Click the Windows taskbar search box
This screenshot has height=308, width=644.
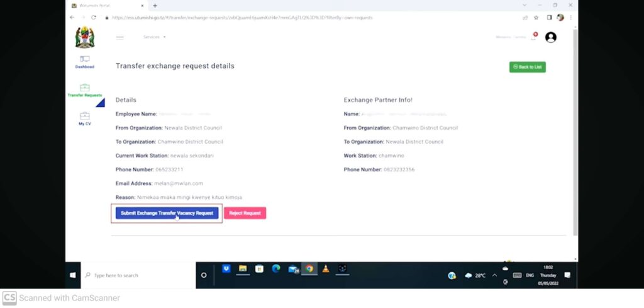pyautogui.click(x=138, y=275)
